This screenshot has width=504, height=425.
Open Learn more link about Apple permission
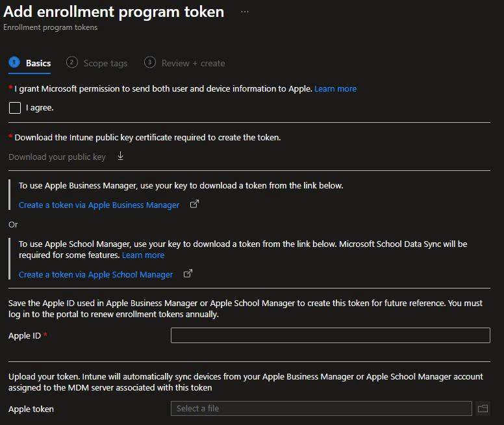335,88
